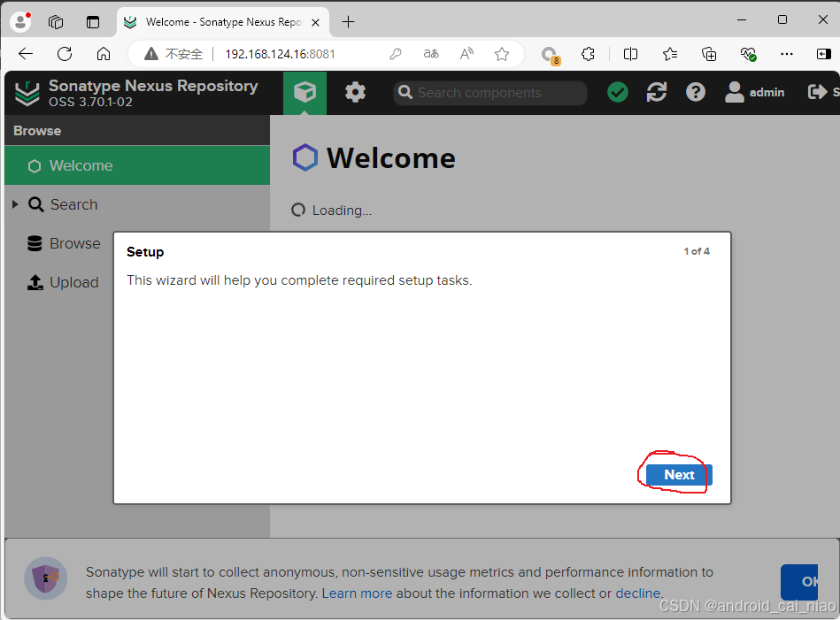840x620 pixels.
Task: Toggle the browser sidebar icon
Action: coord(824,54)
